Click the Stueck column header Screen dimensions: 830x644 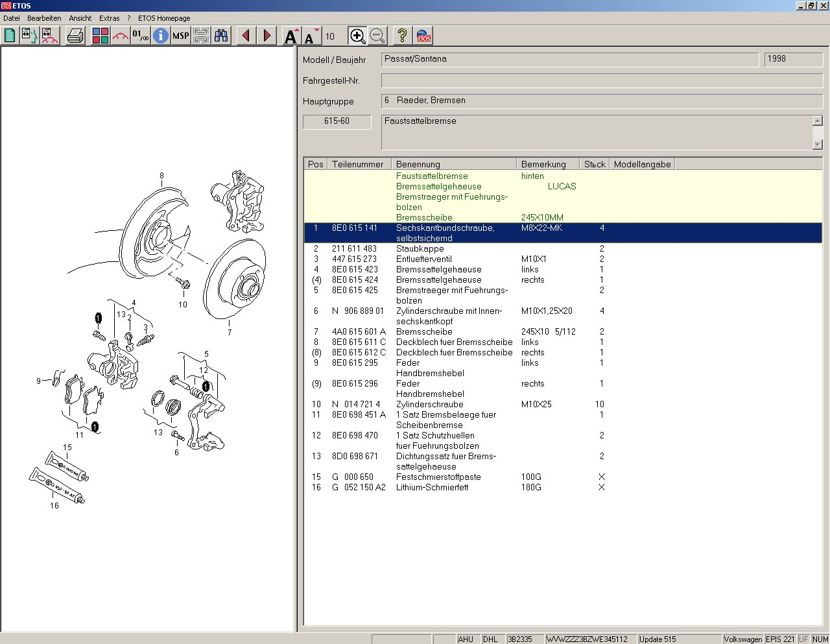pos(595,164)
